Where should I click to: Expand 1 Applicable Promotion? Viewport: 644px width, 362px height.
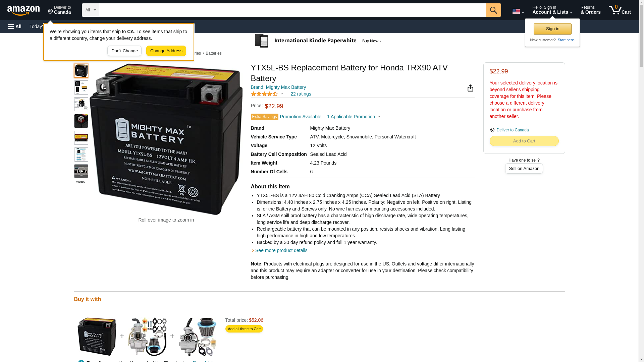(x=354, y=117)
